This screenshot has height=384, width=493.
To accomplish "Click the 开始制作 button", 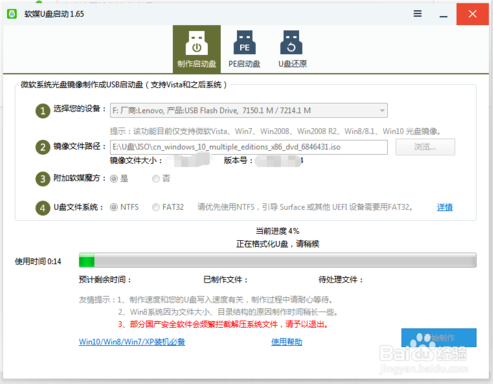I will pyautogui.click(x=439, y=338).
